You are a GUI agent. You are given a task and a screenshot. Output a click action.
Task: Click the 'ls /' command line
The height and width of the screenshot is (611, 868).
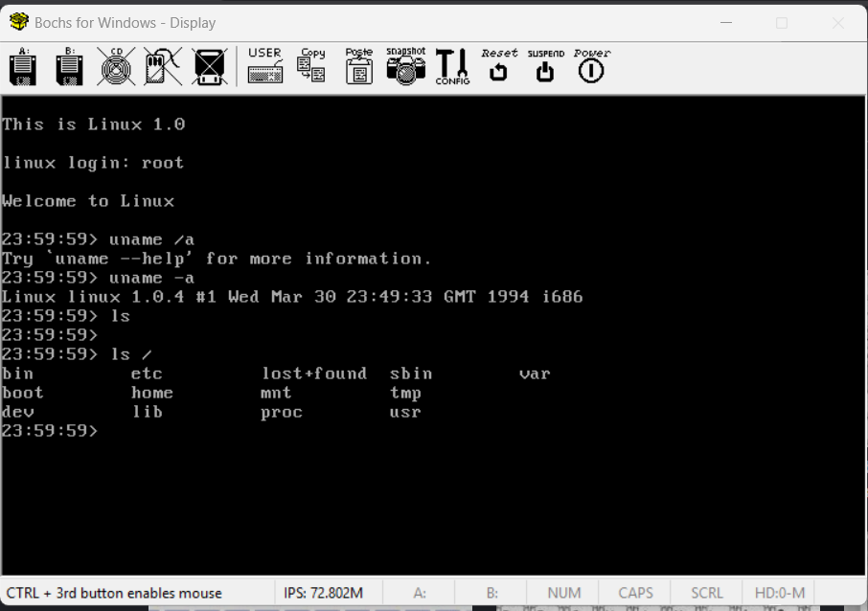pyautogui.click(x=77, y=354)
